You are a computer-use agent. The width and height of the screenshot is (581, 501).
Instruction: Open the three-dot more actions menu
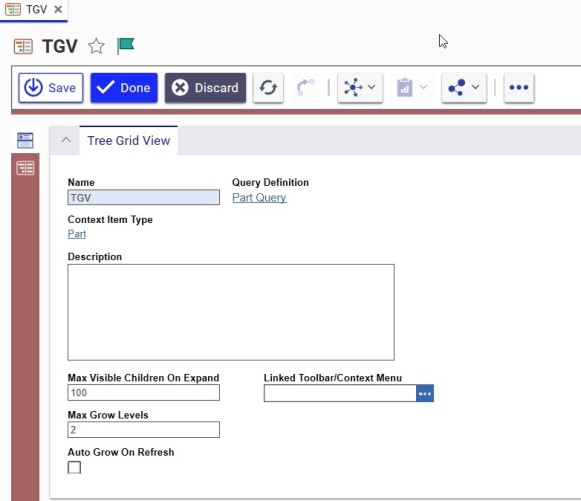point(519,88)
